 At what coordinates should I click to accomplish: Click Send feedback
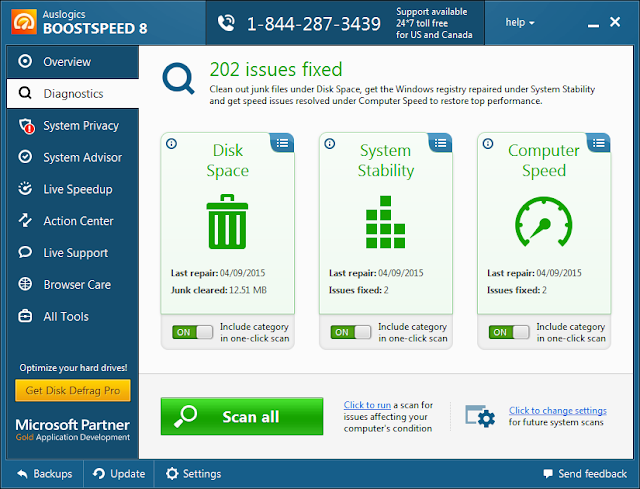(585, 474)
